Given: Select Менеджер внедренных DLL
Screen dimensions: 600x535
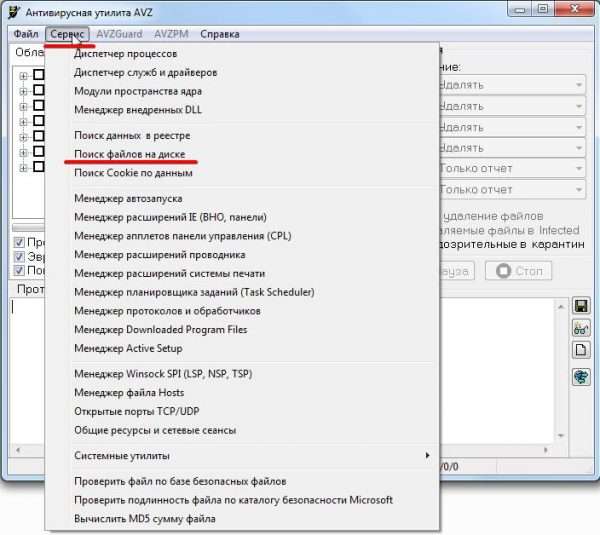Looking at the screenshot, I should (138, 110).
